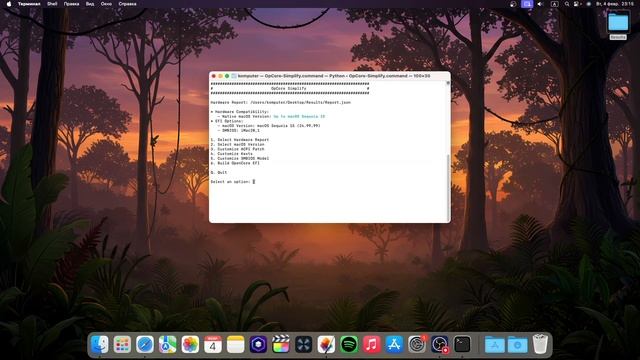The width and height of the screenshot is (640, 360).
Task: Open Spotify from the Dock
Action: coord(349,344)
